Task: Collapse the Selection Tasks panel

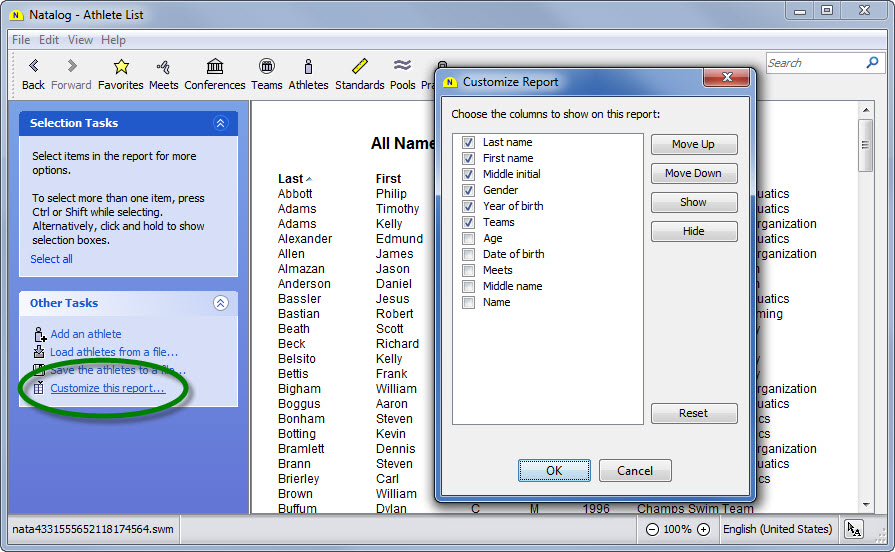Action: pos(221,123)
